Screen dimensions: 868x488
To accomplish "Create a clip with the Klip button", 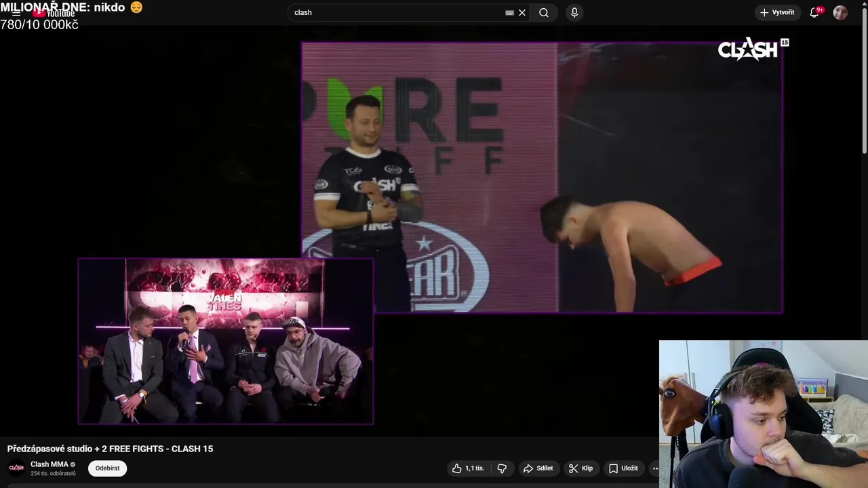I will pos(581,468).
